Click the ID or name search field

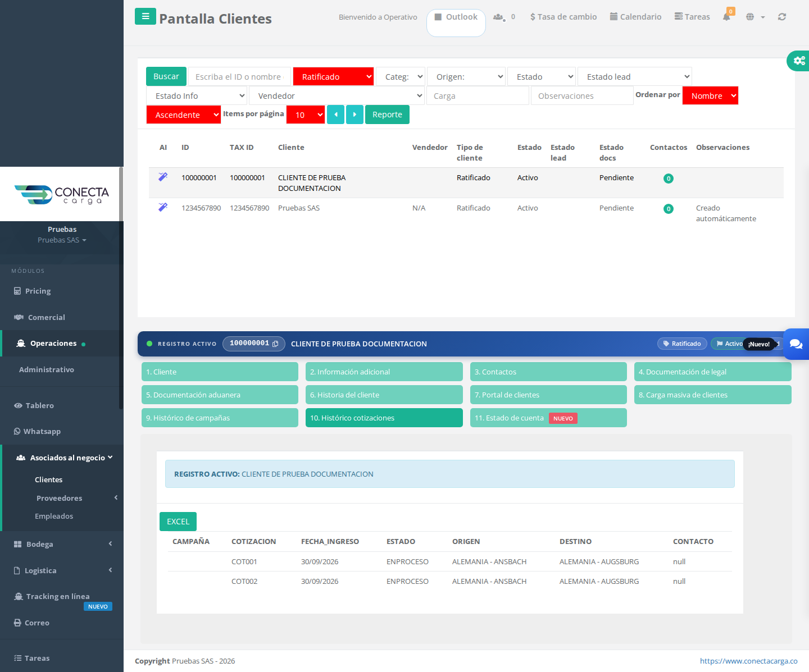click(x=240, y=76)
